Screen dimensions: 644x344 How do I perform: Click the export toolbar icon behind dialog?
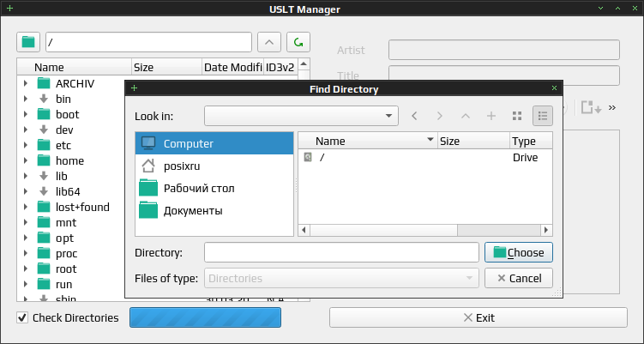591,108
